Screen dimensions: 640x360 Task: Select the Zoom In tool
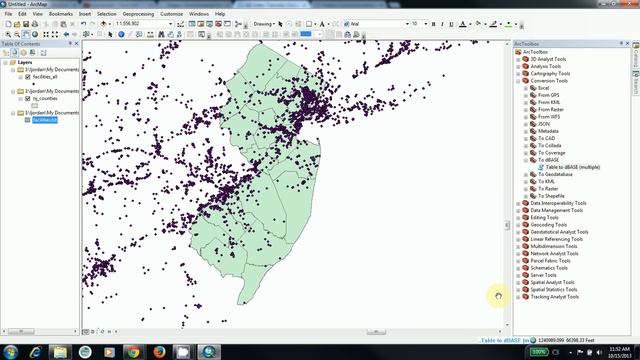tap(8, 35)
